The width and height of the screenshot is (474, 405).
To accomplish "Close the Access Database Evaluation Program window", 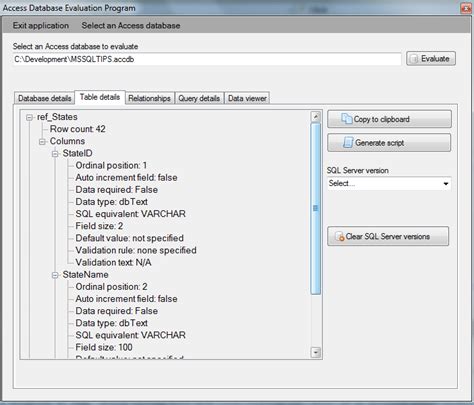I will [466, 8].
